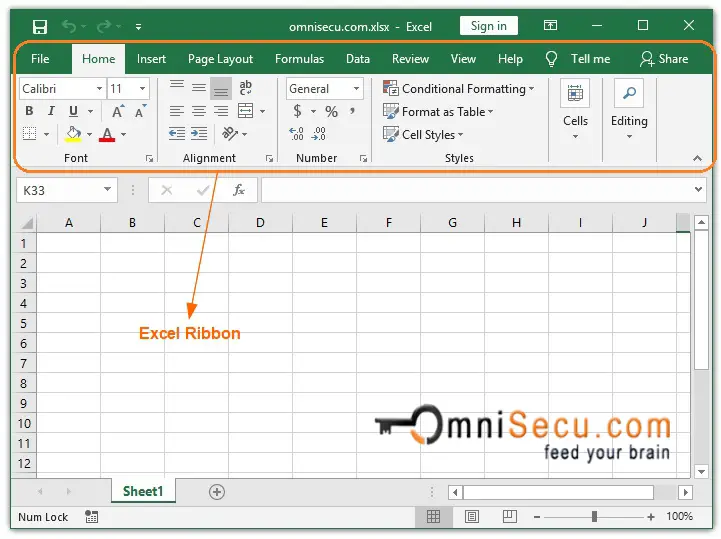
Task: Open the Underline style dropdown arrow
Action: click(x=91, y=111)
